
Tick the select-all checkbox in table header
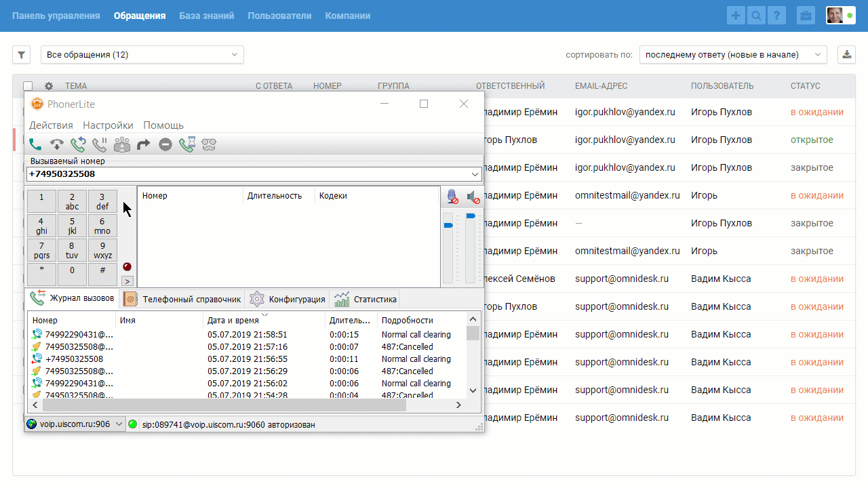tap(28, 86)
